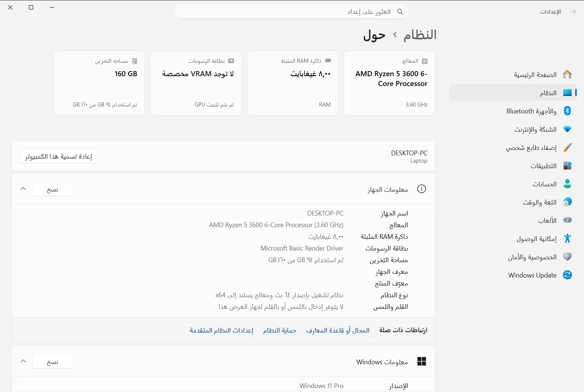Select اللغة والوقت in sidebar
This screenshot has height=392, width=584.
(513, 202)
